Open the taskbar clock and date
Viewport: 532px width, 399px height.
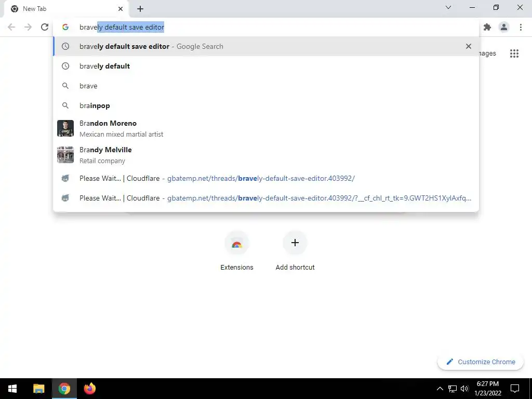487,389
